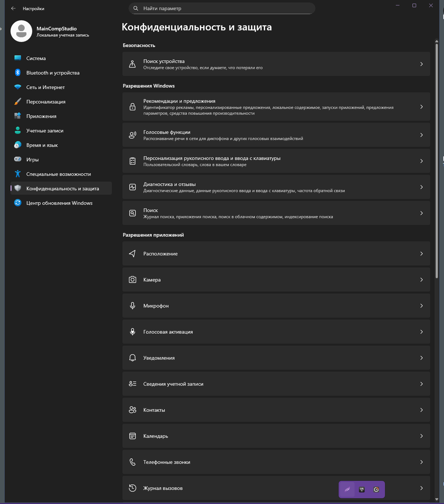Click the UA icon in floating widget
Screen dimensions: 444x504
point(362,490)
